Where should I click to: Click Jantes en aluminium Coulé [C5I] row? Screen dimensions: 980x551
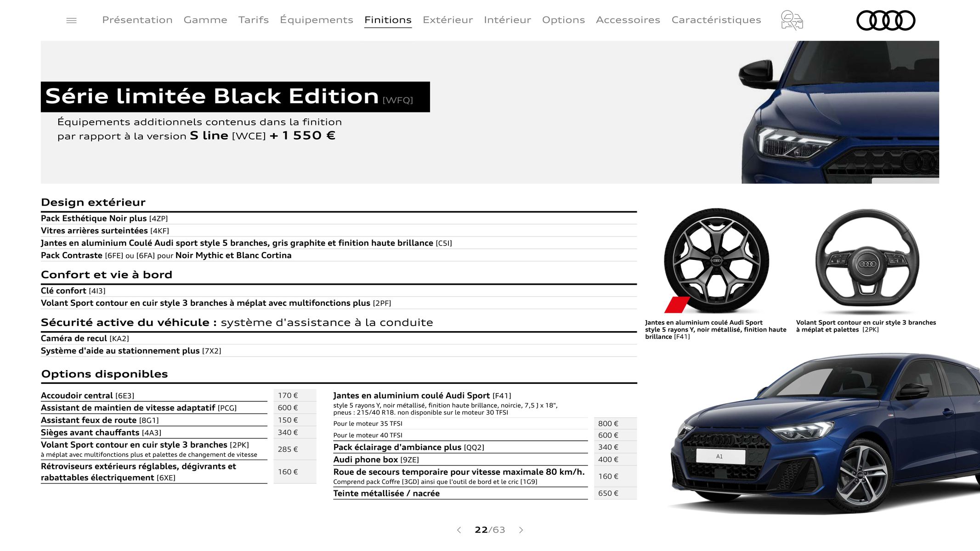tap(339, 243)
